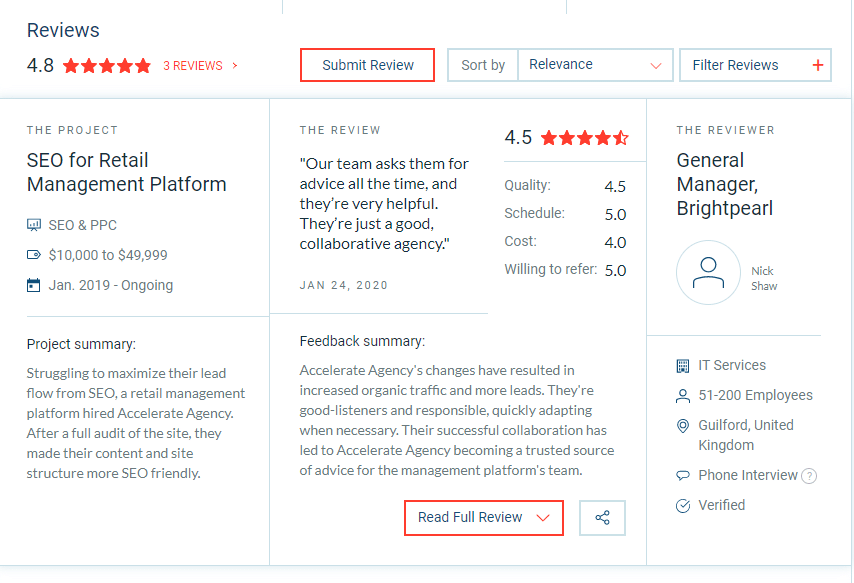This screenshot has width=854, height=583.
Task: Click the SEO for Retail Management Platform title
Action: (127, 172)
